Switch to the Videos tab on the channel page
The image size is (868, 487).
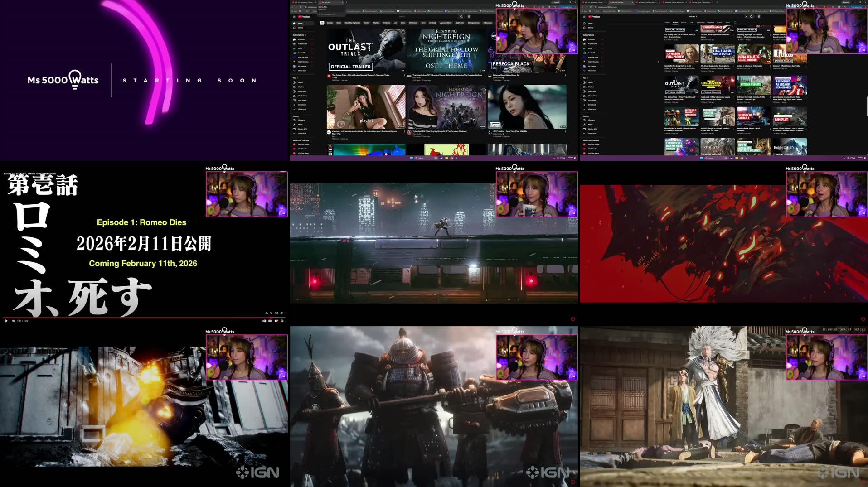675,22
